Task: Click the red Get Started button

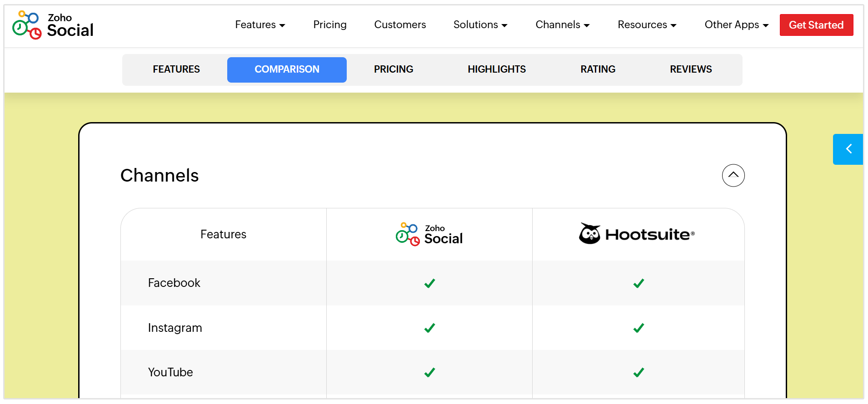Action: point(816,25)
